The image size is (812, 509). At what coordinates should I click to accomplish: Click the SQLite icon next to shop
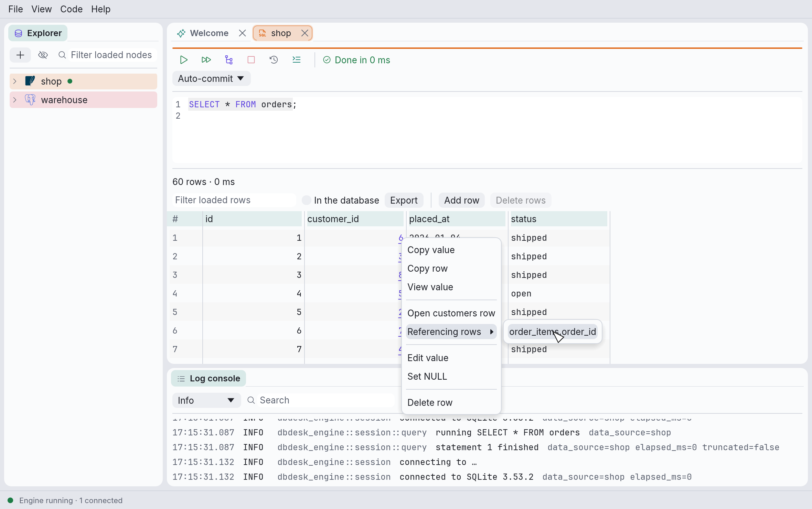coord(30,81)
